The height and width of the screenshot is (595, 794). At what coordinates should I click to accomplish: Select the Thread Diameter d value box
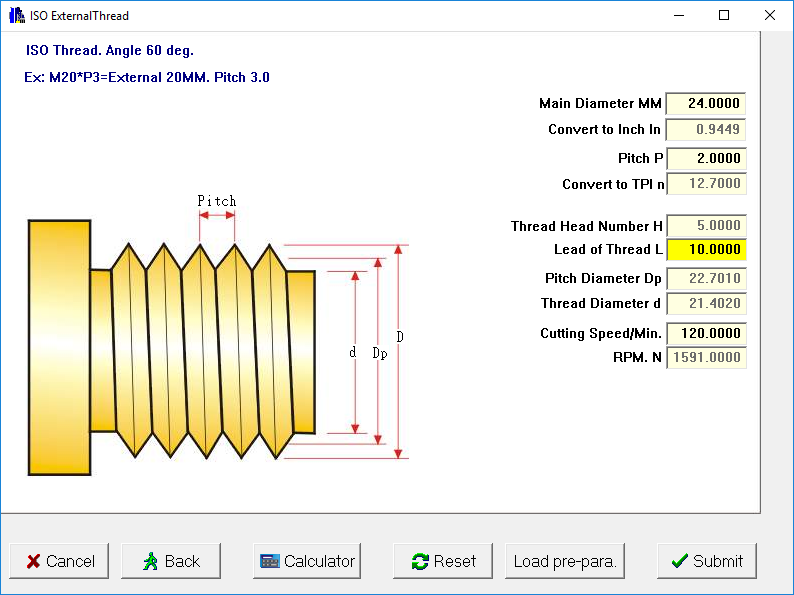click(705, 304)
